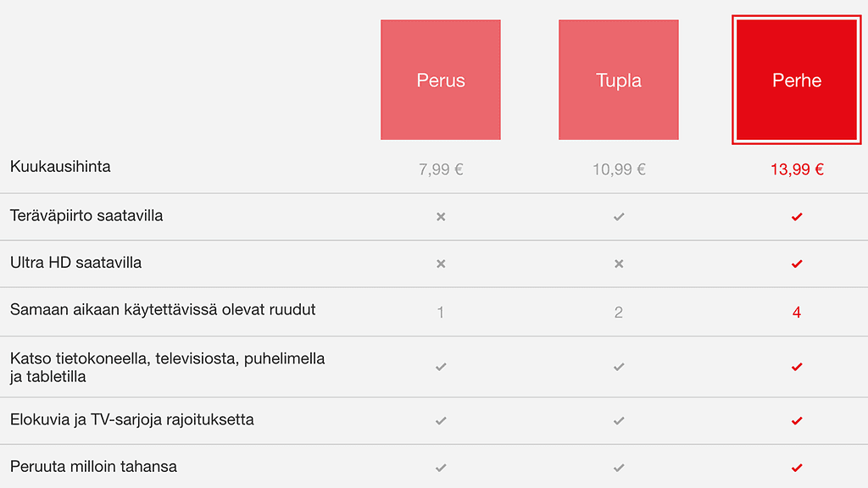This screenshot has width=868, height=488.
Task: Select the Tupla plan tile
Action: click(619, 80)
